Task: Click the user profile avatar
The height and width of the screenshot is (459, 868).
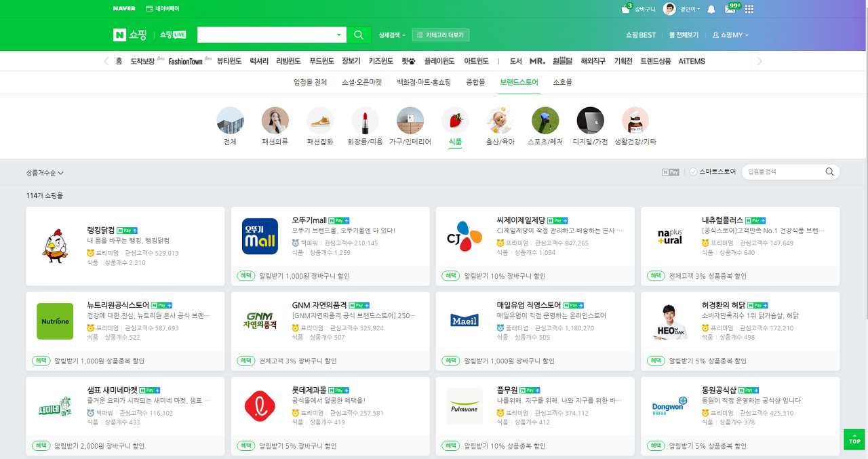Action: pos(669,9)
